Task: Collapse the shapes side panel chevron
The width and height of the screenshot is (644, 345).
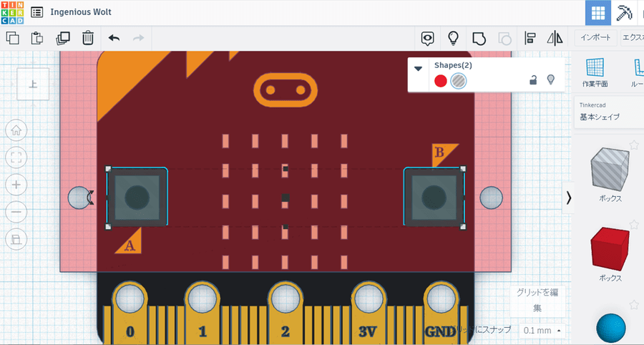Action: click(x=568, y=198)
